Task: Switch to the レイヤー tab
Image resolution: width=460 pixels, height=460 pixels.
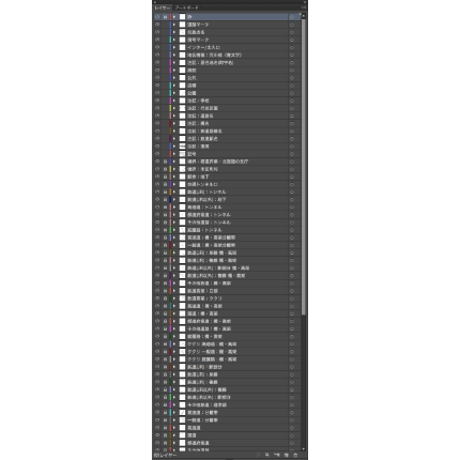Action: coord(163,7)
